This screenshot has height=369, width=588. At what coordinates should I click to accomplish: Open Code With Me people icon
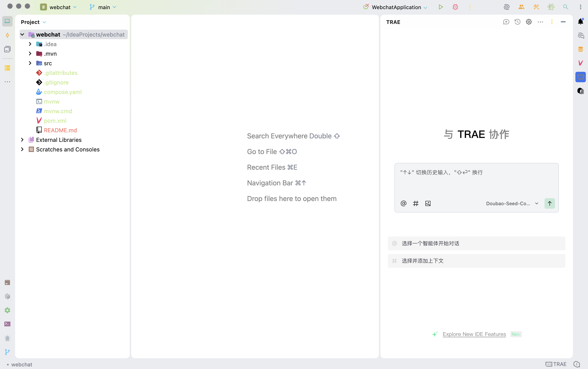pyautogui.click(x=521, y=7)
